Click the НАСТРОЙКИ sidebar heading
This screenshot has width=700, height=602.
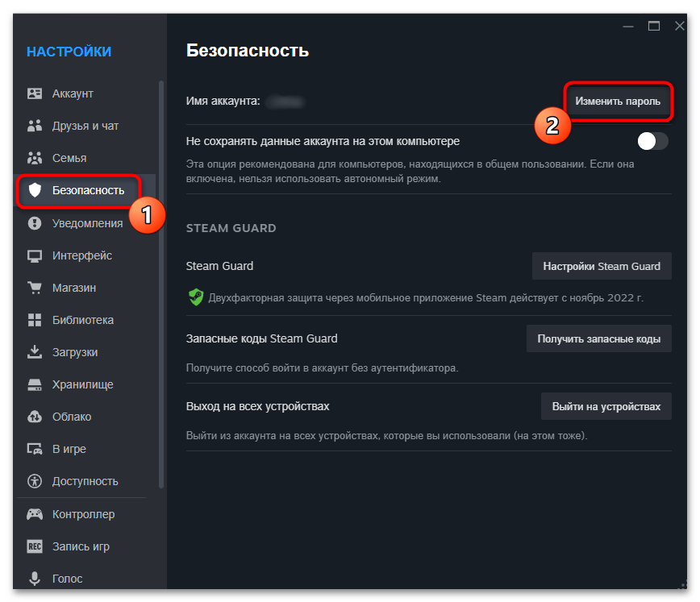pos(69,52)
